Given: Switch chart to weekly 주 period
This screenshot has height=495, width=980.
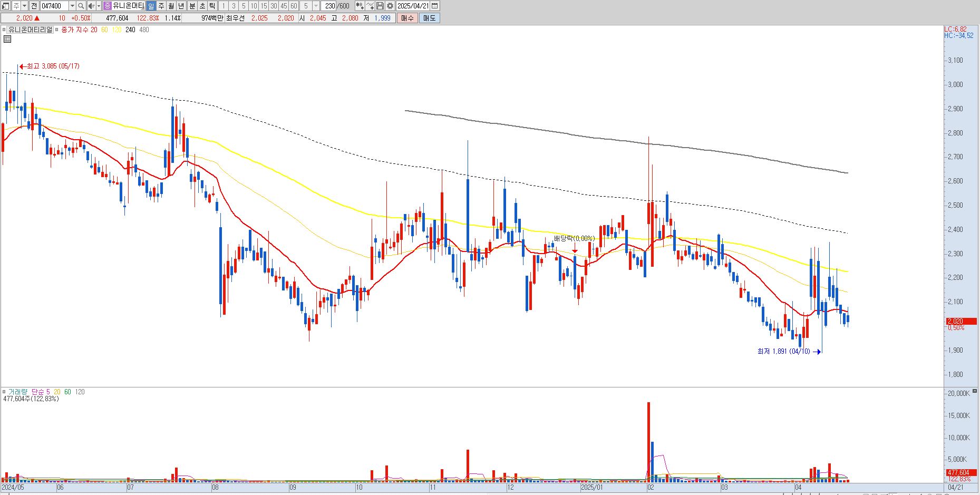Looking at the screenshot, I should coord(161,6).
